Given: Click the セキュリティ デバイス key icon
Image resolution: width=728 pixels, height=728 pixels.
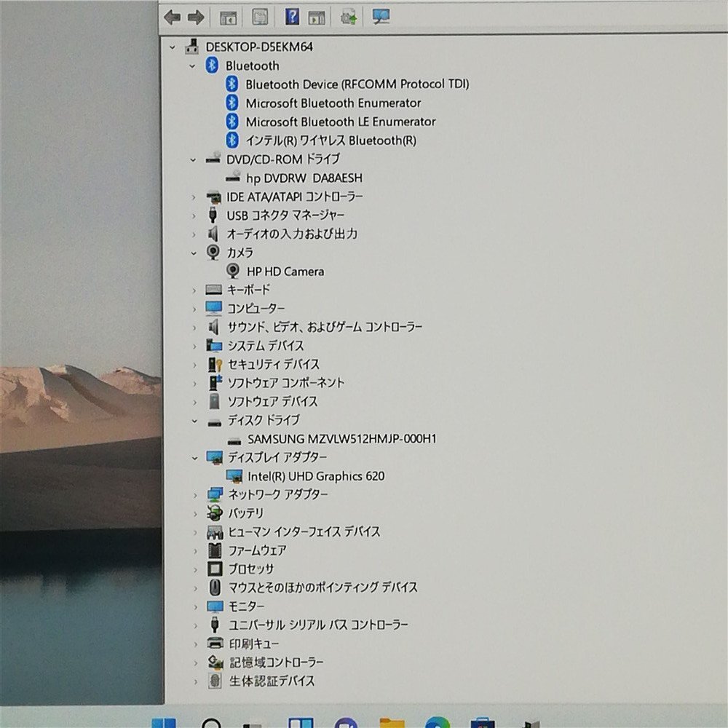Looking at the screenshot, I should tap(214, 365).
